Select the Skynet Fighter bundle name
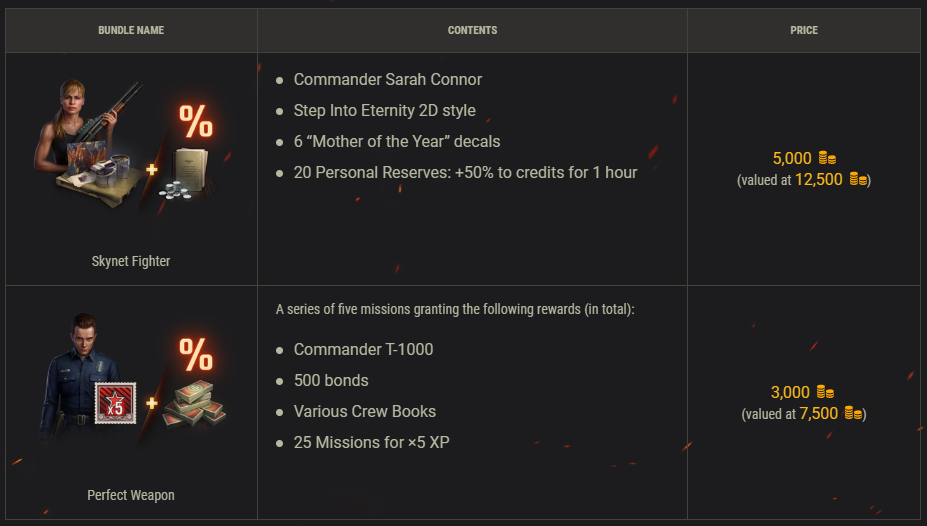This screenshot has height=526, width=927. [x=131, y=261]
